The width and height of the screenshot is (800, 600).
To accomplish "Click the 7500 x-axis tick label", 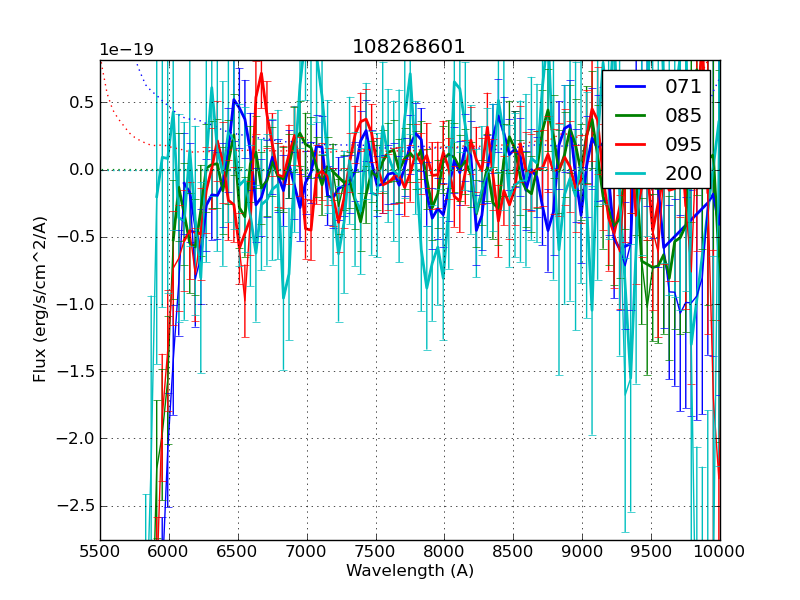I will point(376,551).
